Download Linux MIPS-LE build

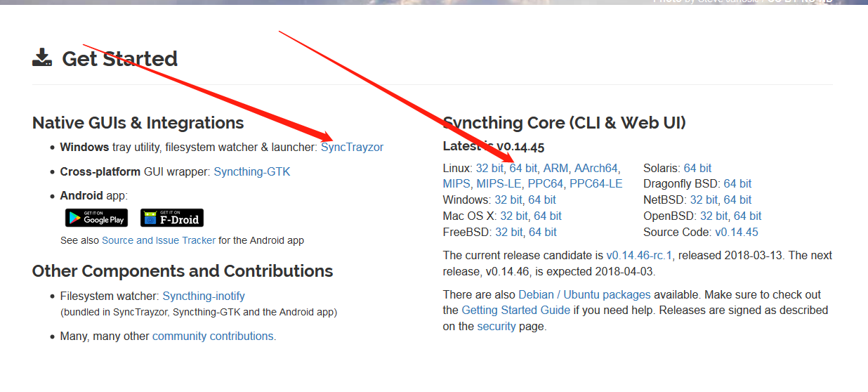click(500, 184)
